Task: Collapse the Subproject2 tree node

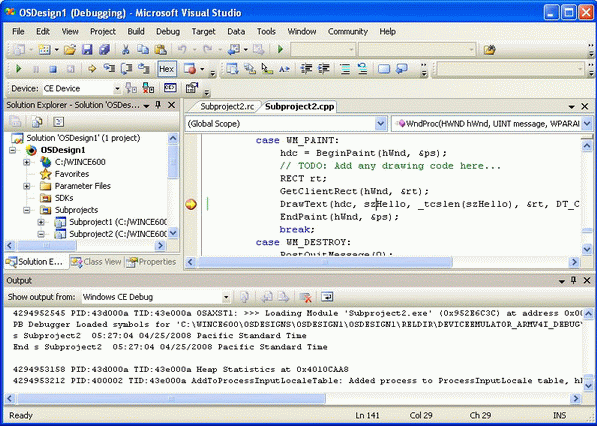Action: 41,235
